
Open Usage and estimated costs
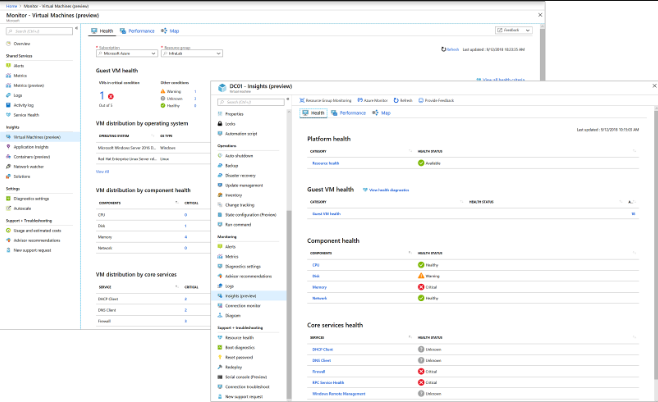37,231
